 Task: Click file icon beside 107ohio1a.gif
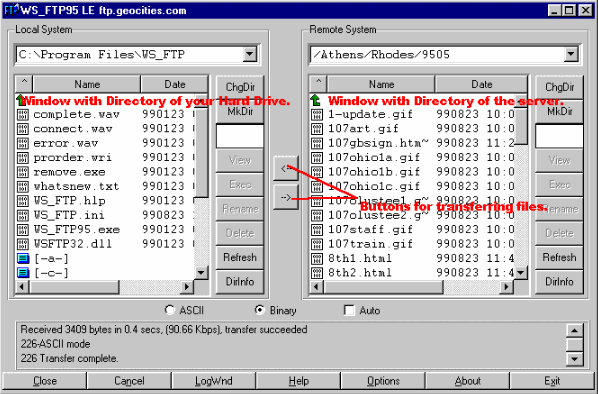coord(317,158)
